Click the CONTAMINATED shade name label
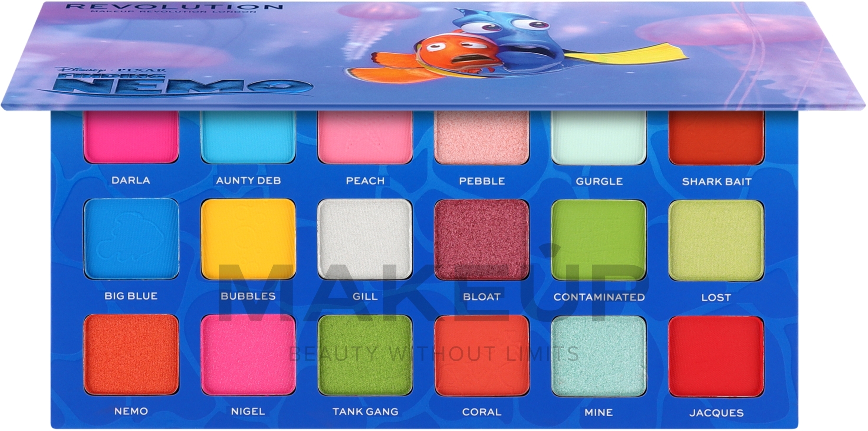This screenshot has height=431, width=868. pyautogui.click(x=599, y=297)
